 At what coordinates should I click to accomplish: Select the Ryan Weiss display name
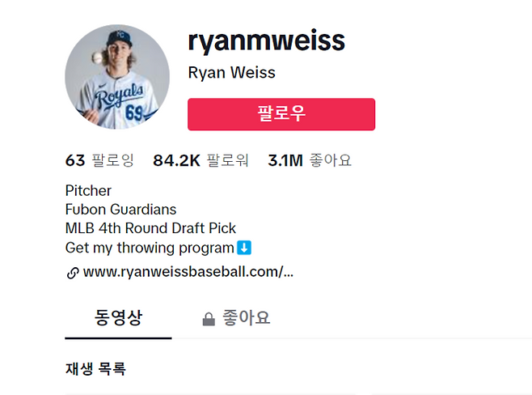tap(231, 73)
